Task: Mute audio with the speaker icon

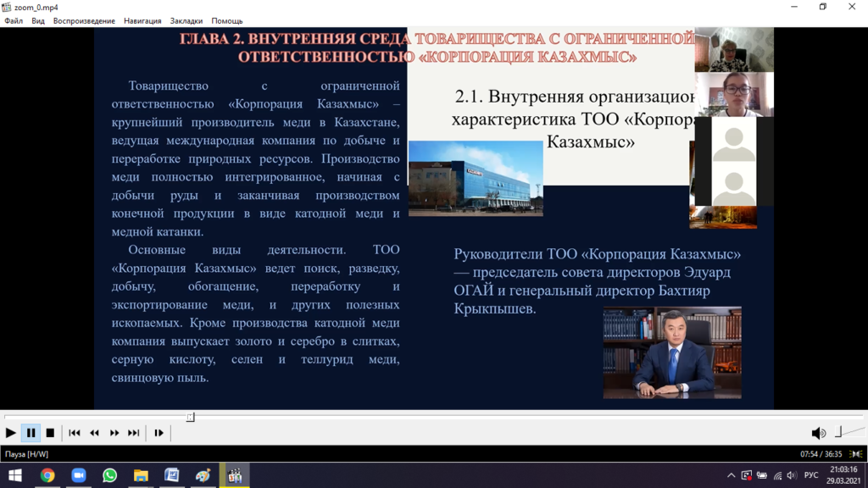Action: tap(818, 433)
